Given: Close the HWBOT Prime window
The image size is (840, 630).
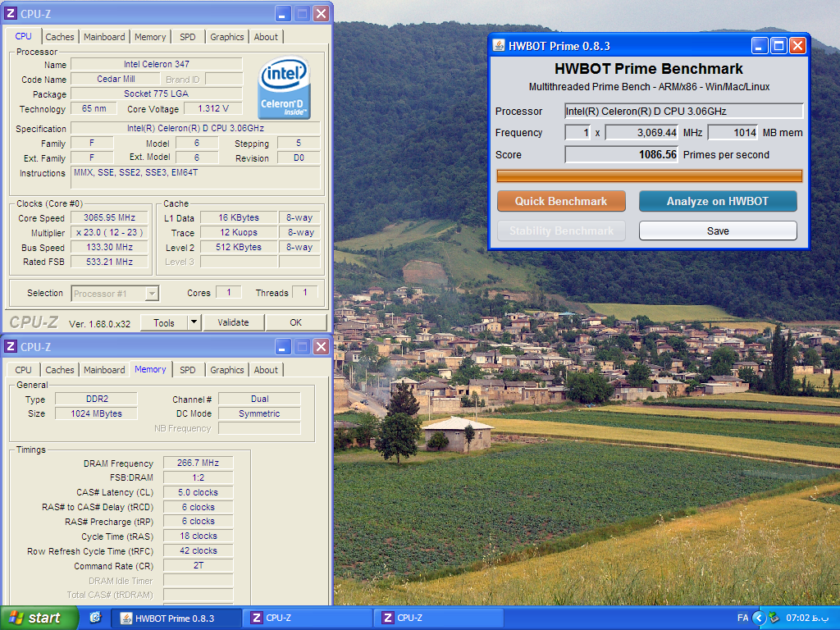Looking at the screenshot, I should 797,46.
